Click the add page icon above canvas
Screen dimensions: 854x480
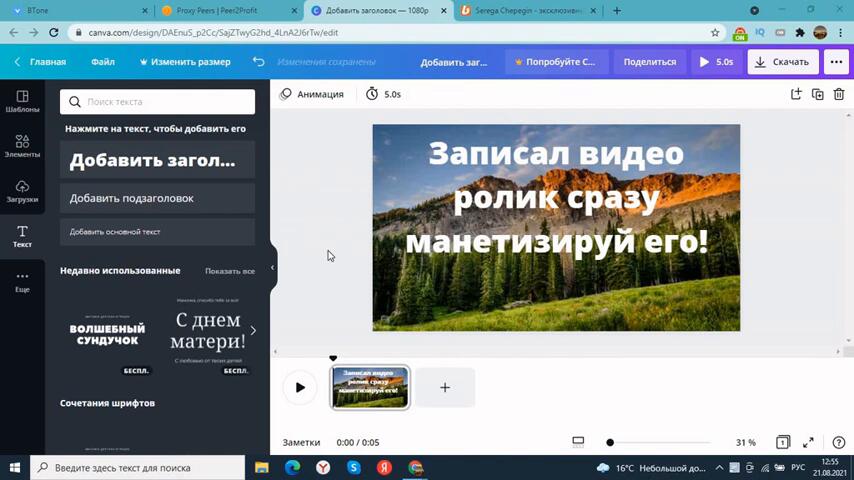click(796, 94)
